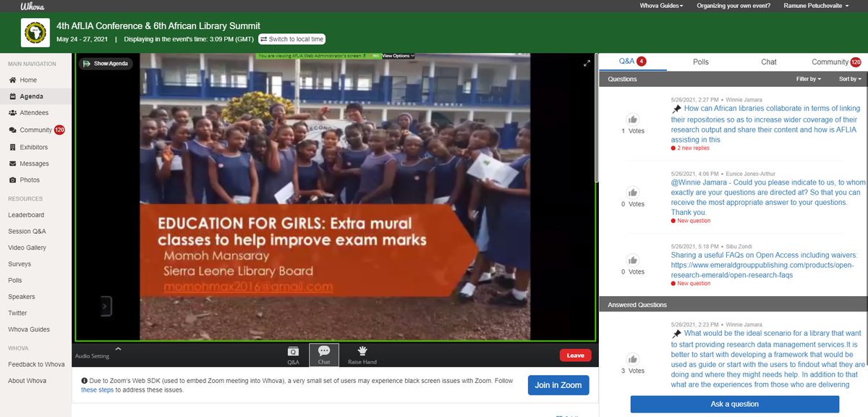868x417 pixels.
Task: Switch to the Chat tab
Action: pos(769,62)
